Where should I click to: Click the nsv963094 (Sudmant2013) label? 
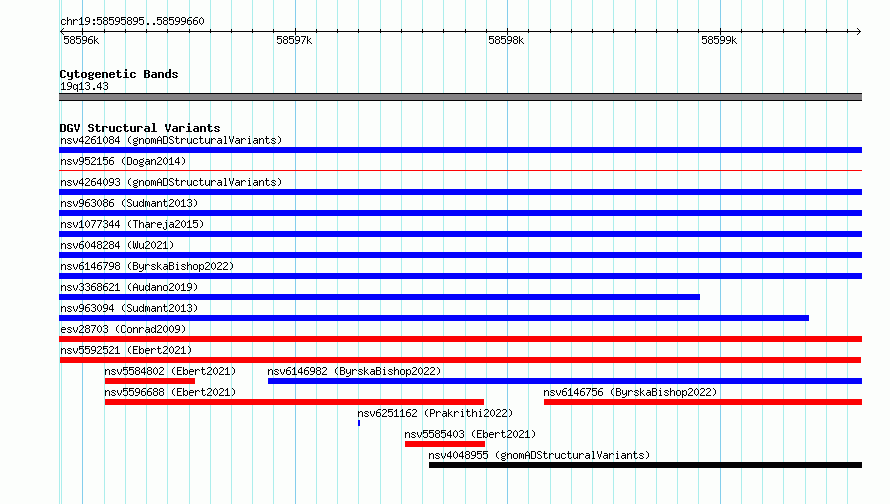[x=129, y=308]
